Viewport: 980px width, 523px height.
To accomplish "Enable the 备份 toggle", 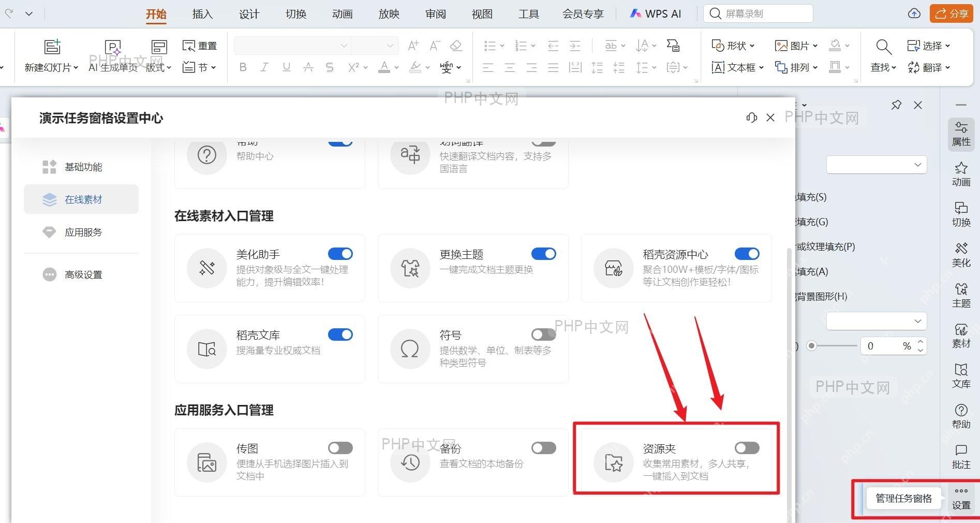I will 544,448.
